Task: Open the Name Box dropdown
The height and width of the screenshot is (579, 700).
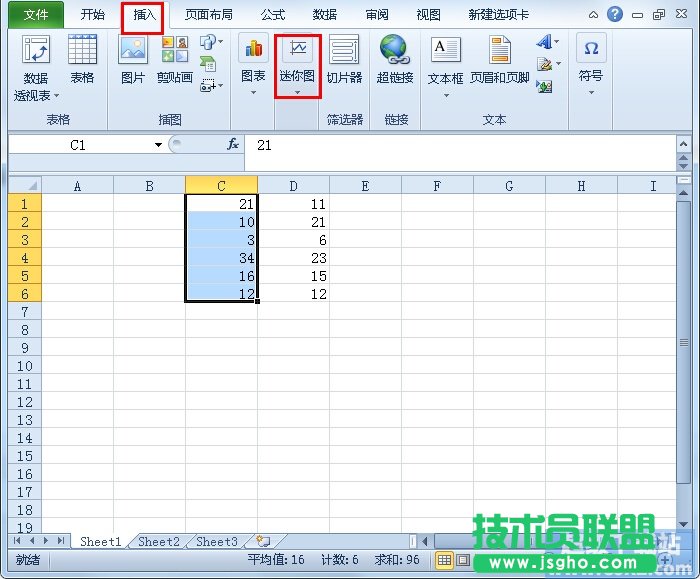Action: 158,145
